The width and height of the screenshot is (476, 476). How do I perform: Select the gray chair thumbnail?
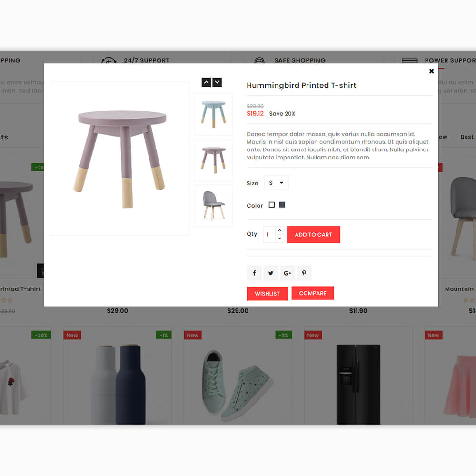[x=213, y=206]
